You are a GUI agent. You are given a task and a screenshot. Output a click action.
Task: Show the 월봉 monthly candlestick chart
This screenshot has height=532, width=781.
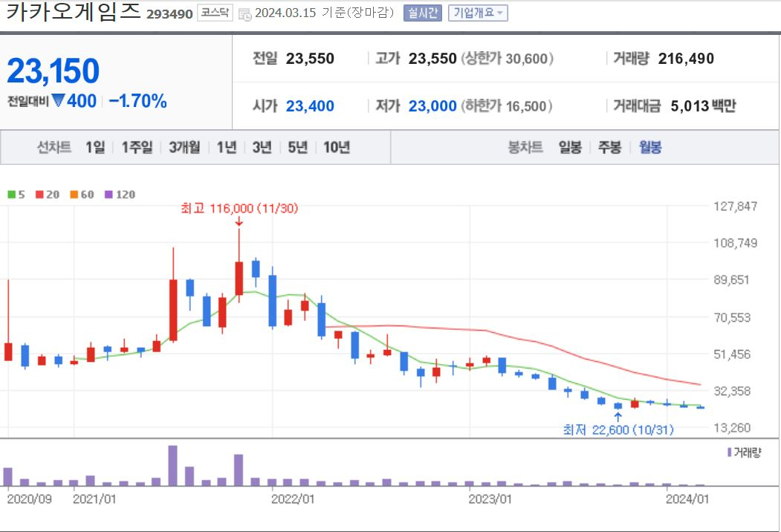click(x=650, y=147)
